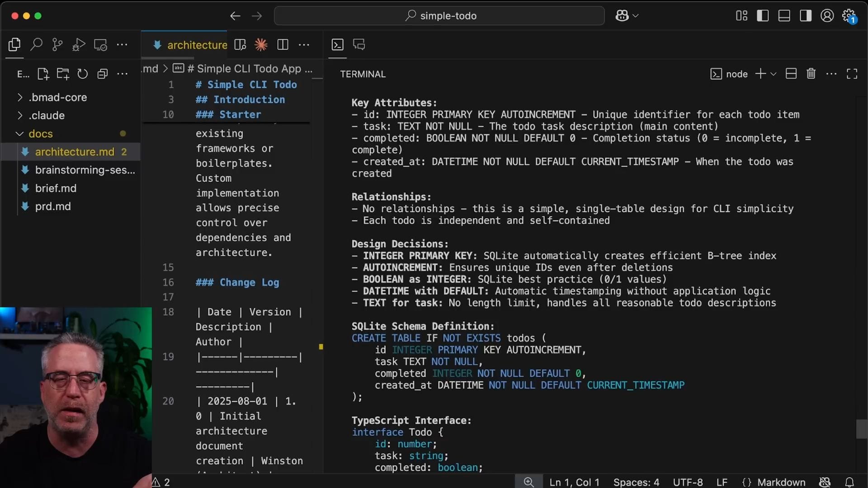Kill terminal with the trash icon
Screen dimensions: 868x488
(811, 74)
